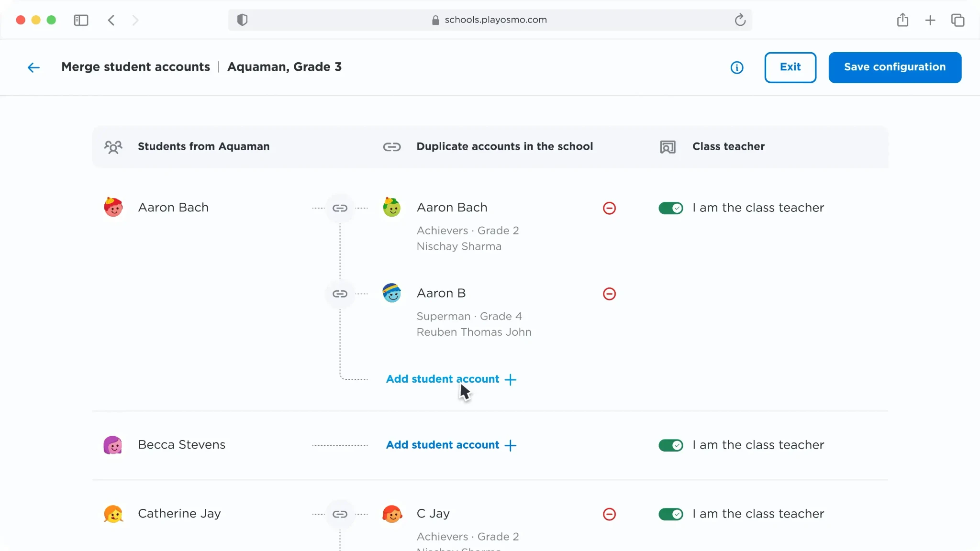Click the Exit button
This screenshot has height=551, width=980.
pos(790,67)
